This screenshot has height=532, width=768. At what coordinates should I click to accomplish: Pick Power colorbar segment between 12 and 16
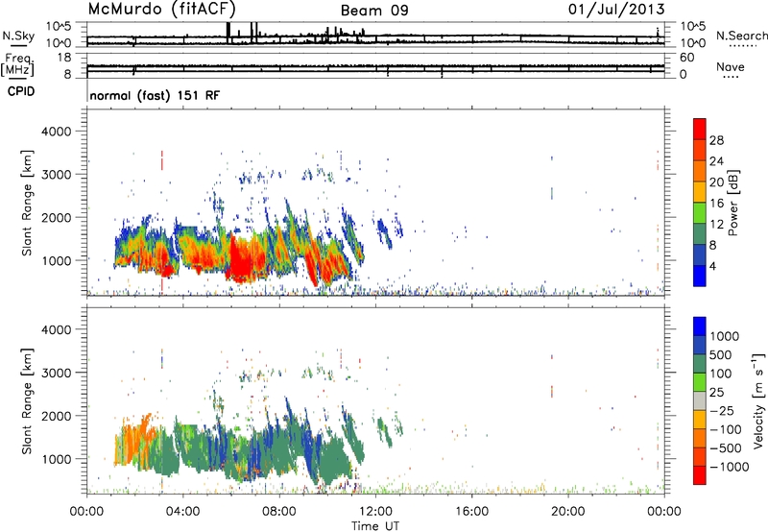[x=700, y=213]
